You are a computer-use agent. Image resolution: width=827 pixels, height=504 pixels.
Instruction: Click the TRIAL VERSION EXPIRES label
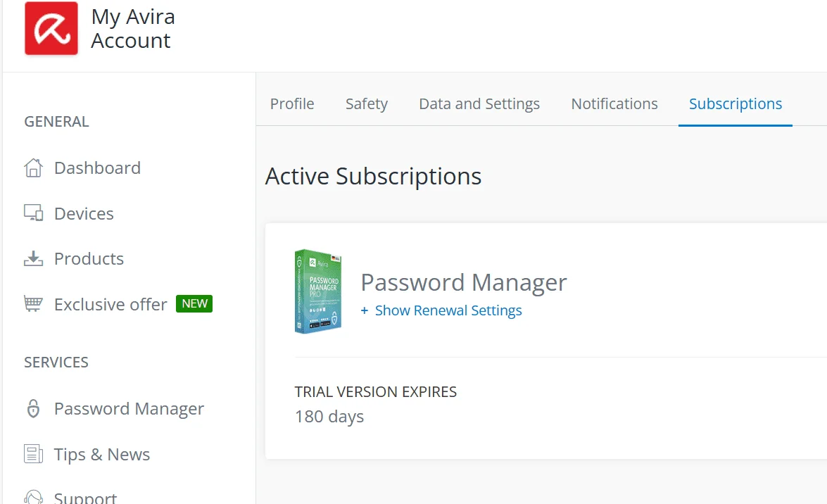[376, 391]
